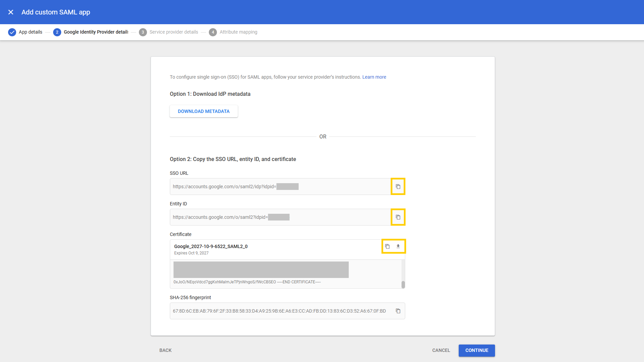Click the END CERTIFICATE text line
The height and width of the screenshot is (362, 644).
point(247,282)
